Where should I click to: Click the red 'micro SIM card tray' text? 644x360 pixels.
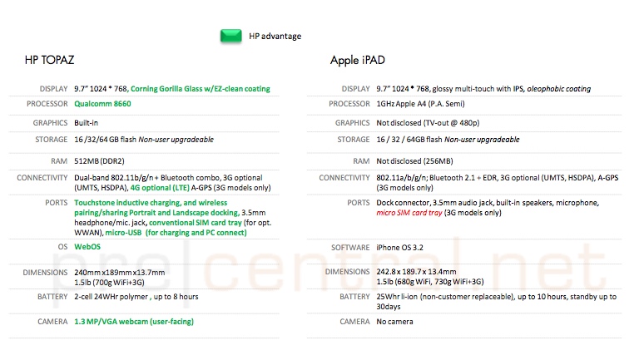pyautogui.click(x=409, y=213)
